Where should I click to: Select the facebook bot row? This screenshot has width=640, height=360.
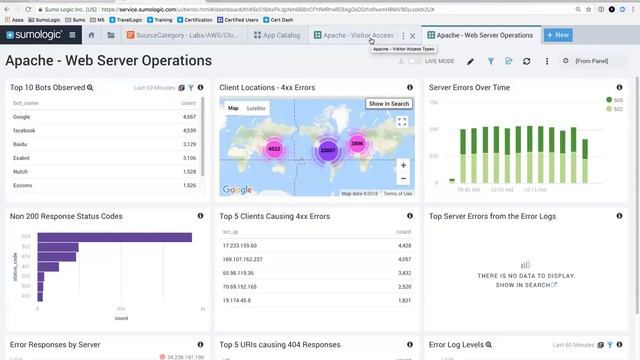point(104,131)
